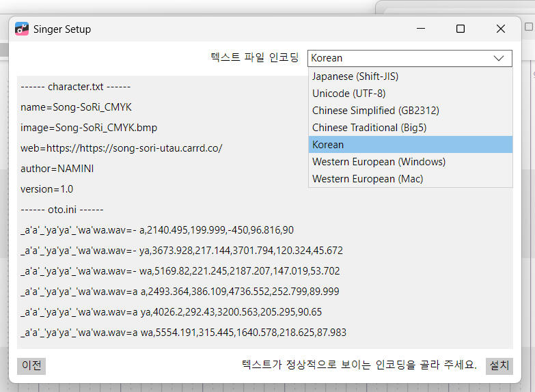Screen dimensions: 535x392
Task: Select Western European (Mac) encoding
Action: coord(368,179)
